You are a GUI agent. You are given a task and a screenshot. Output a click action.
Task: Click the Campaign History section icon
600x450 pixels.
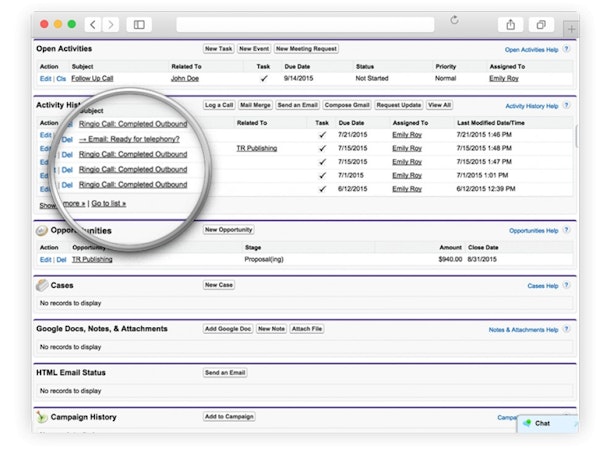41,417
